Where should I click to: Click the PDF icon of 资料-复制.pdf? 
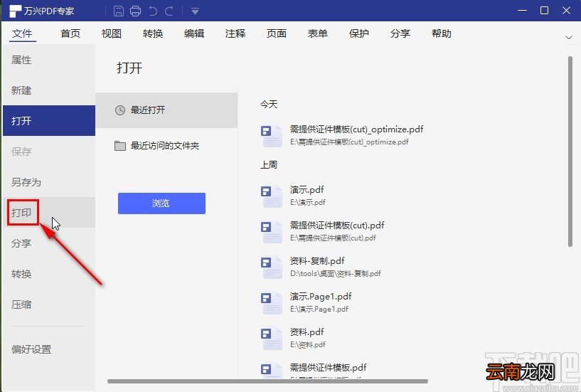pos(272,267)
